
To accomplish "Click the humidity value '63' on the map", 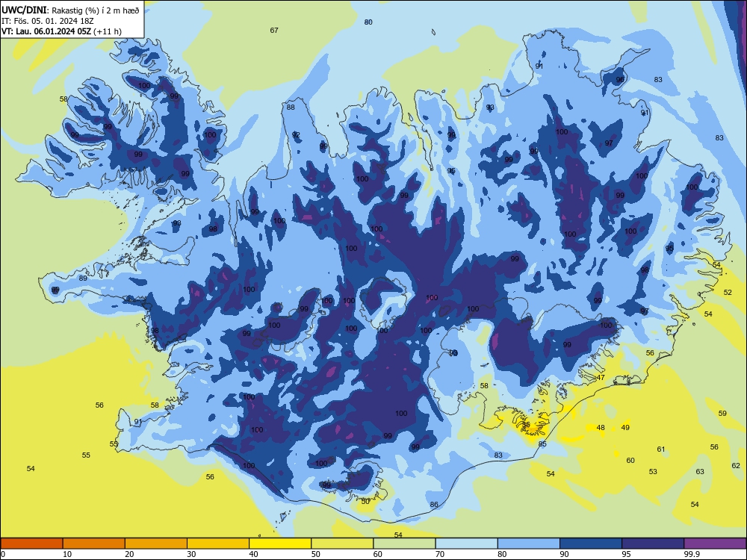I will click(700, 471).
